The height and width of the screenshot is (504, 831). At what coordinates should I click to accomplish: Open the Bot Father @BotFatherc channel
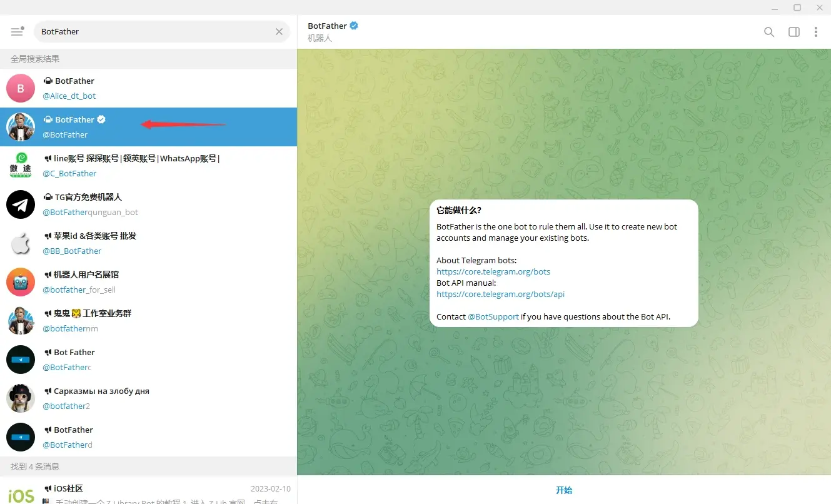[148, 360]
